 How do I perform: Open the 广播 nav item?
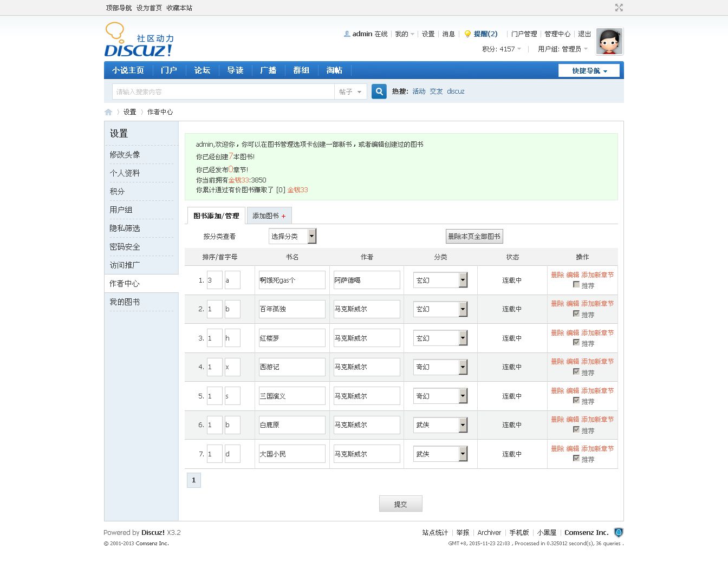click(x=268, y=70)
